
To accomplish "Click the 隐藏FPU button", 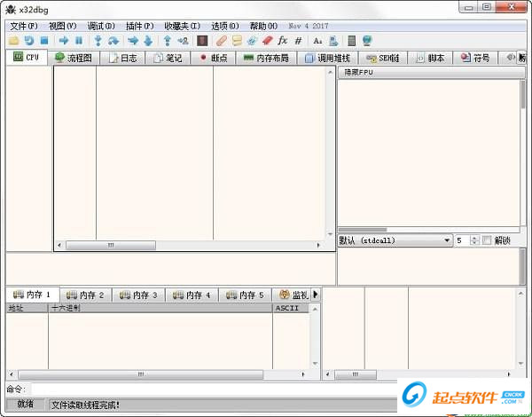I will tap(431, 73).
